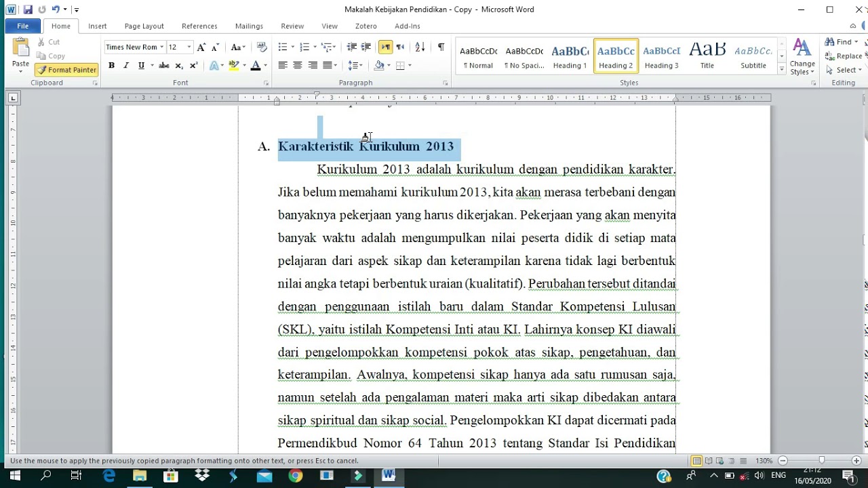The image size is (868, 488).
Task: Toggle Italic formatting
Action: pos(126,66)
